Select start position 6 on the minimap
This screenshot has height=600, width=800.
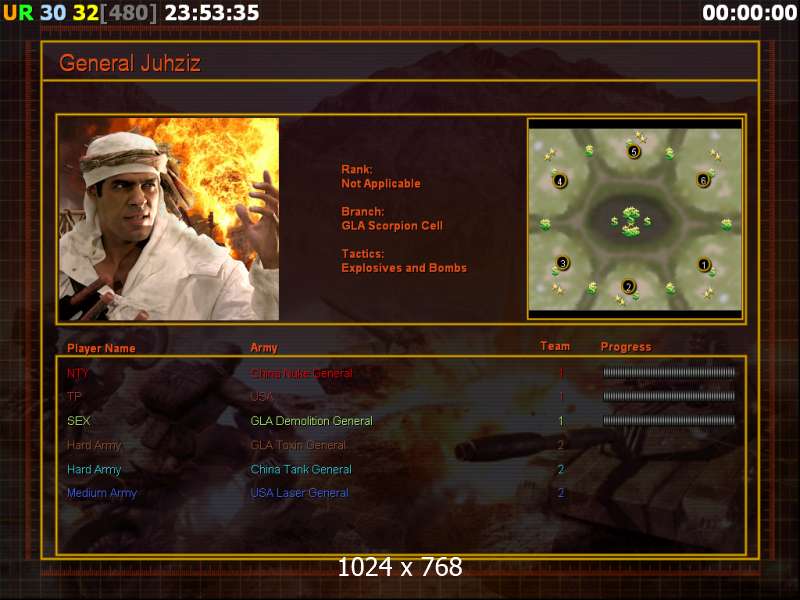(x=703, y=180)
